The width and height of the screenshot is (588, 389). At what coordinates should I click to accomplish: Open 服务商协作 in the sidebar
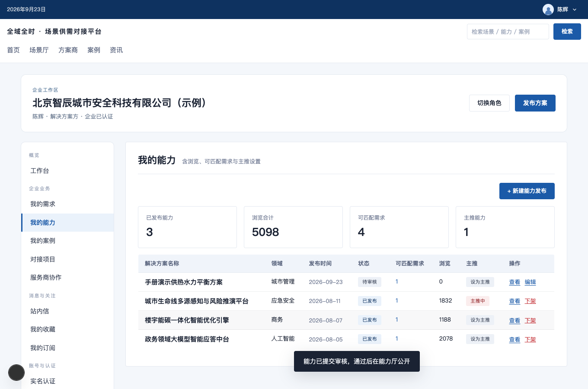coord(67,277)
